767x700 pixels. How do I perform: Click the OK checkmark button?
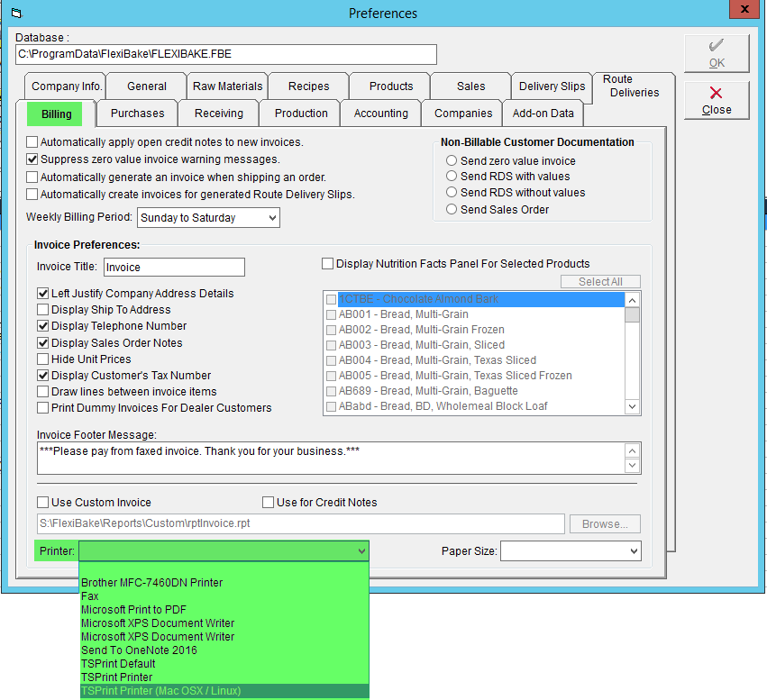coord(717,54)
